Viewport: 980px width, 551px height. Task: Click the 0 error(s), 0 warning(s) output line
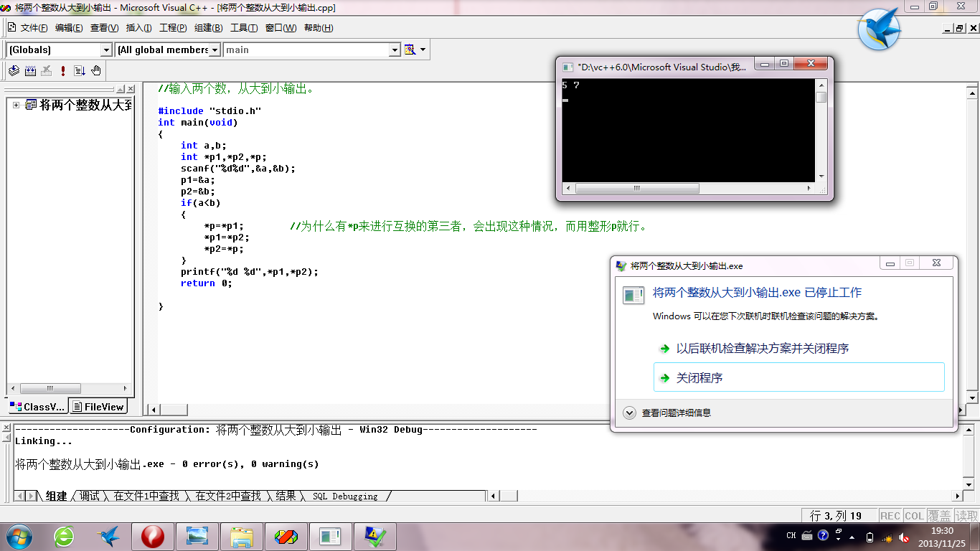click(167, 463)
